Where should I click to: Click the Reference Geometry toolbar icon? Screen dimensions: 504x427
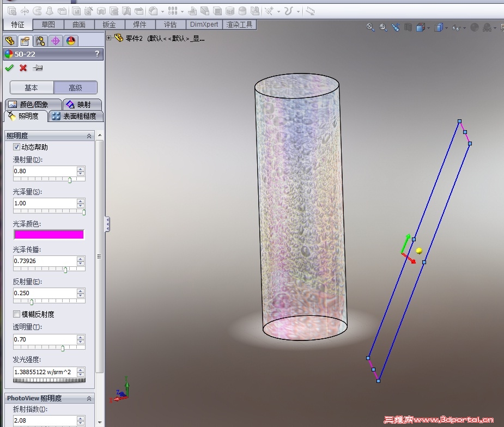point(269,11)
